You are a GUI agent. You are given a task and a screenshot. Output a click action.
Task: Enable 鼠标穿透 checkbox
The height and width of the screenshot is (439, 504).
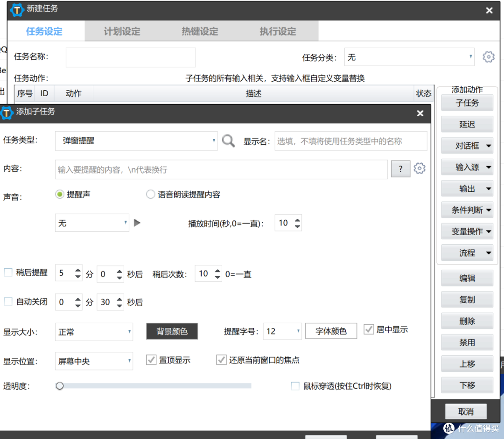point(295,386)
